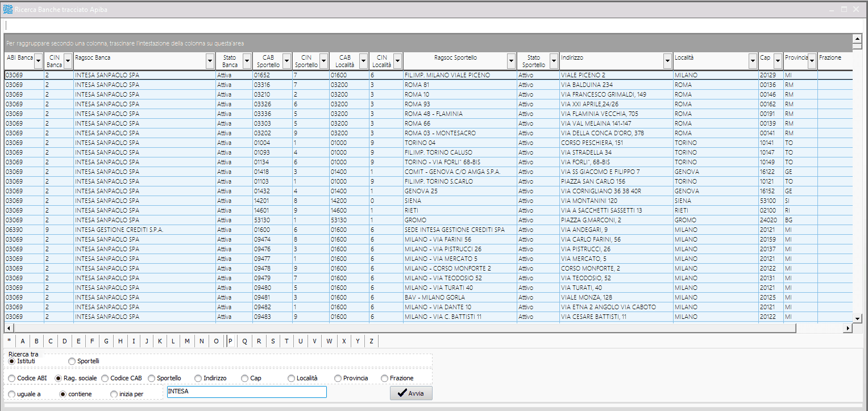
Task: Click the toolbar grip handle below title
Action: tap(6, 25)
